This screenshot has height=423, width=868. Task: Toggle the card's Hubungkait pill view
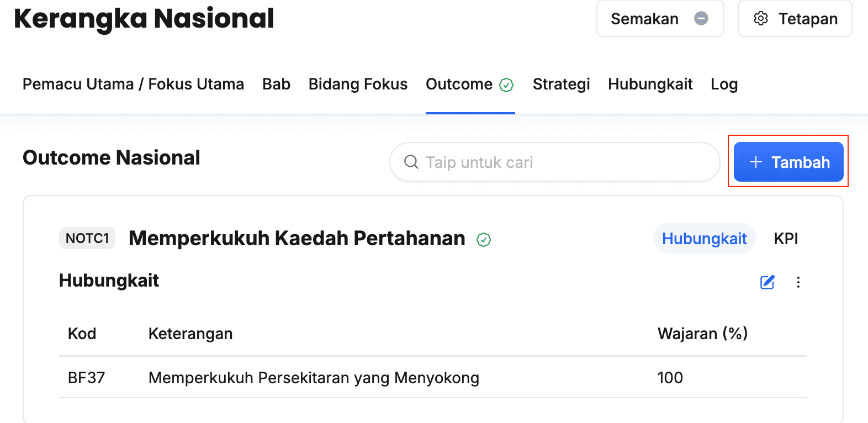pyautogui.click(x=705, y=239)
